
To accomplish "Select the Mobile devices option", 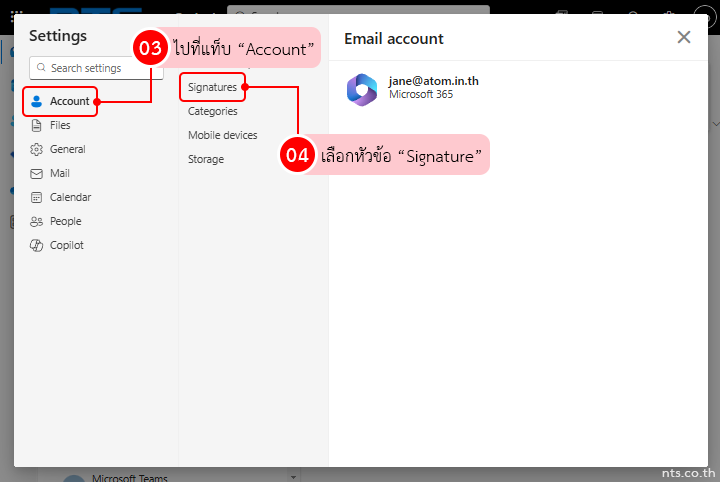I will click(223, 135).
